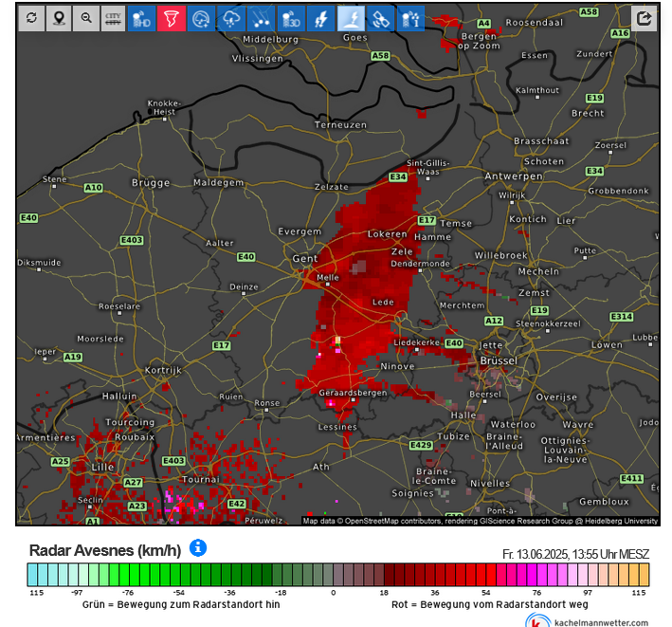Select the satellite layer icon
672x627 pixels.
[x=379, y=18]
